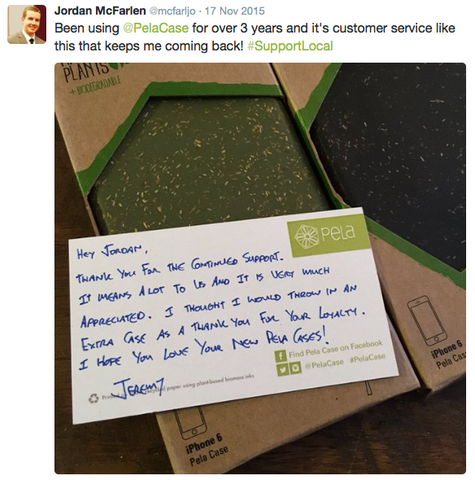Click the Facebook icon on the Pela card
This screenshot has width=475, height=480.
point(281,356)
